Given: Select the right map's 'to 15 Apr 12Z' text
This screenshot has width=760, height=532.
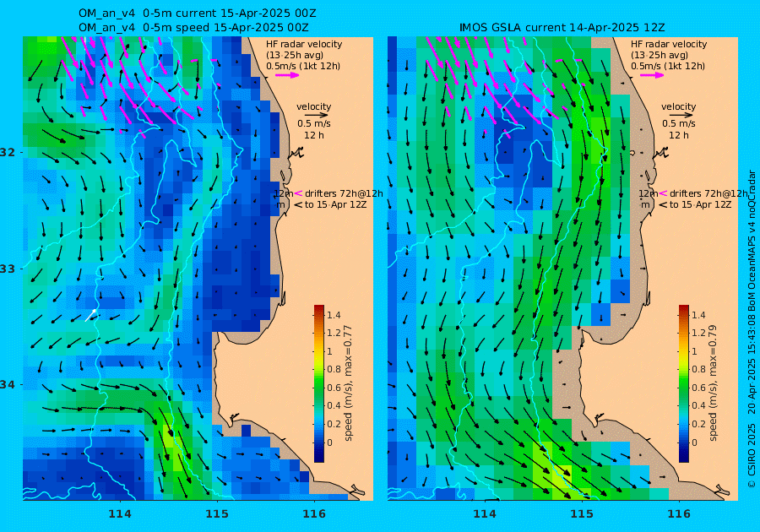Looking at the screenshot, I should (x=700, y=205).
